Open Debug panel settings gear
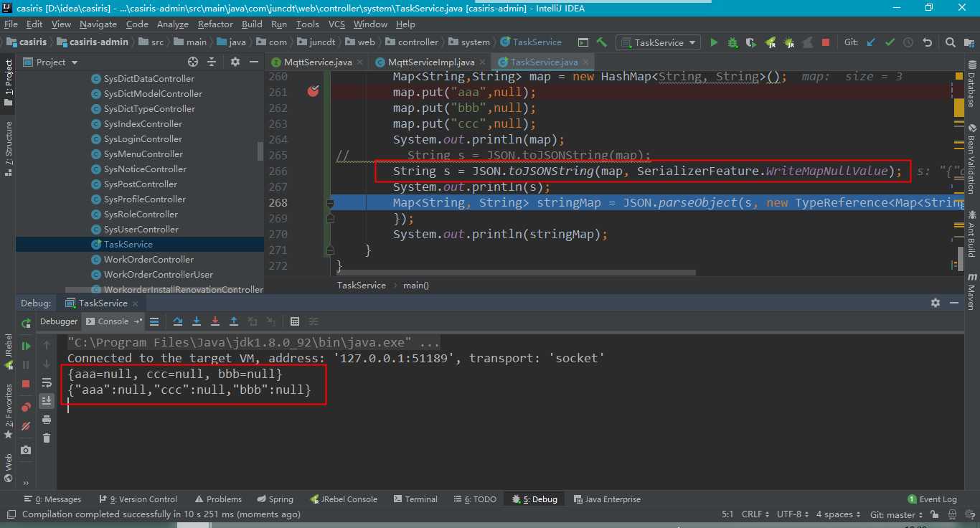The width and height of the screenshot is (980, 528). (x=935, y=303)
